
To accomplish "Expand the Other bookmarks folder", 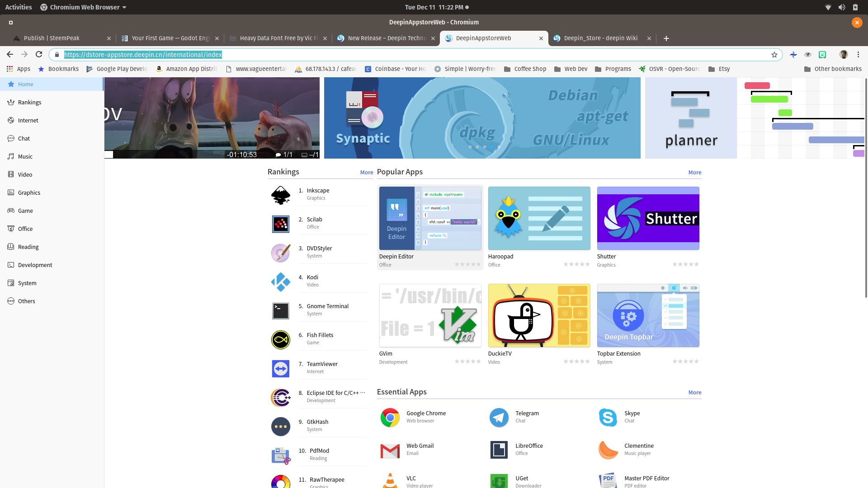I will point(833,69).
